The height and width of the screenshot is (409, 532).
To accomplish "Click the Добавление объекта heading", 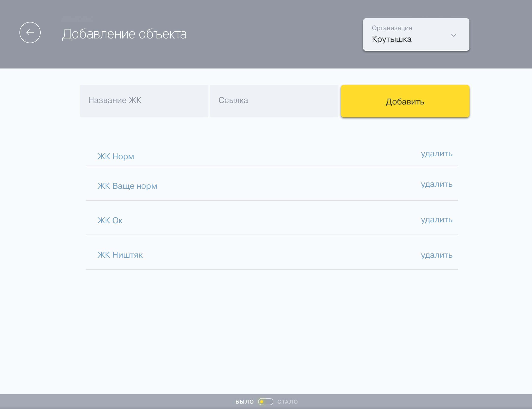I will [x=124, y=34].
